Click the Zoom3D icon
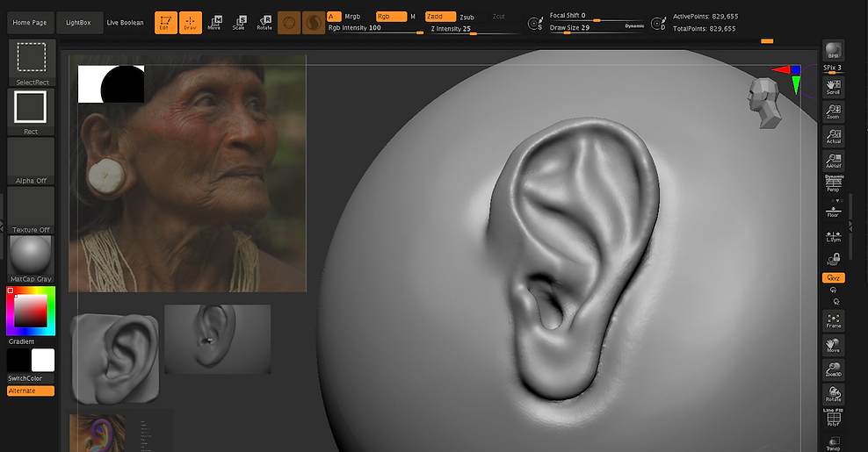Image resolution: width=868 pixels, height=452 pixels. point(833,369)
